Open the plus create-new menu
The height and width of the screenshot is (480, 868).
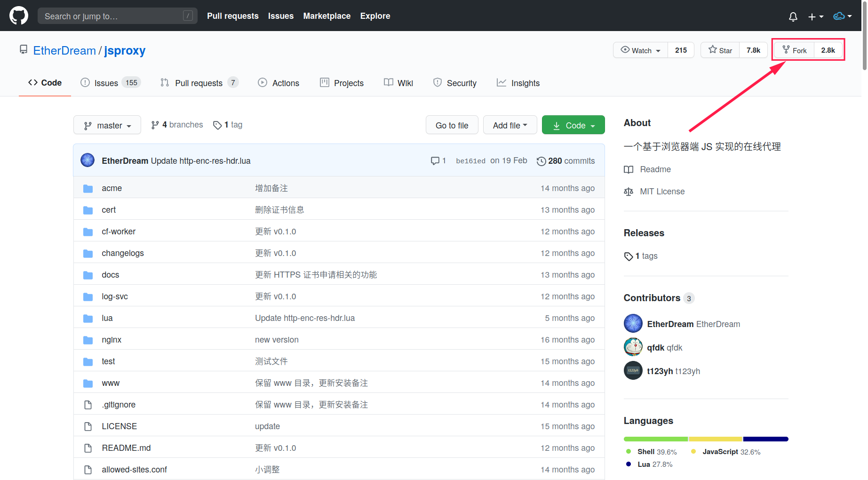[x=816, y=16]
